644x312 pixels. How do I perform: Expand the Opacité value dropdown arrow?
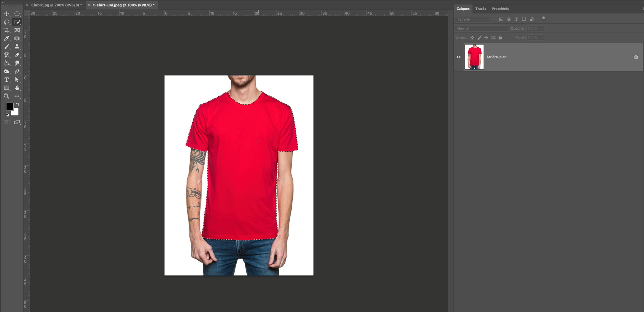542,29
